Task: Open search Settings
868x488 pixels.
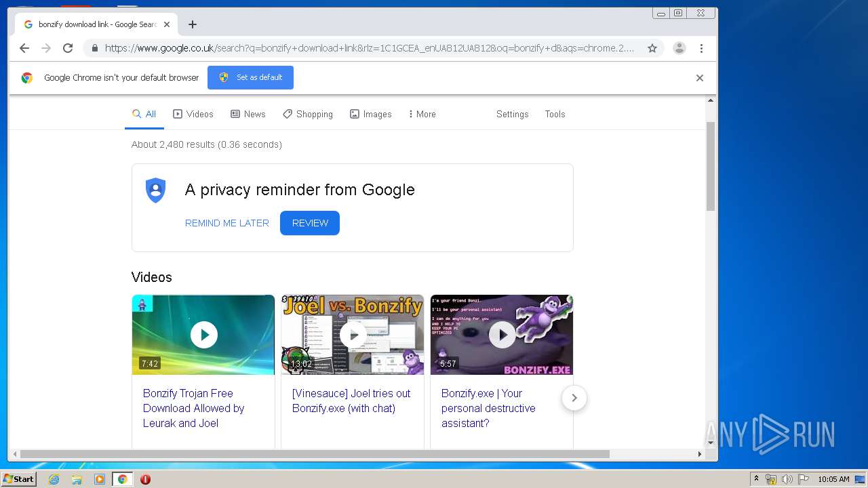Action: (512, 114)
